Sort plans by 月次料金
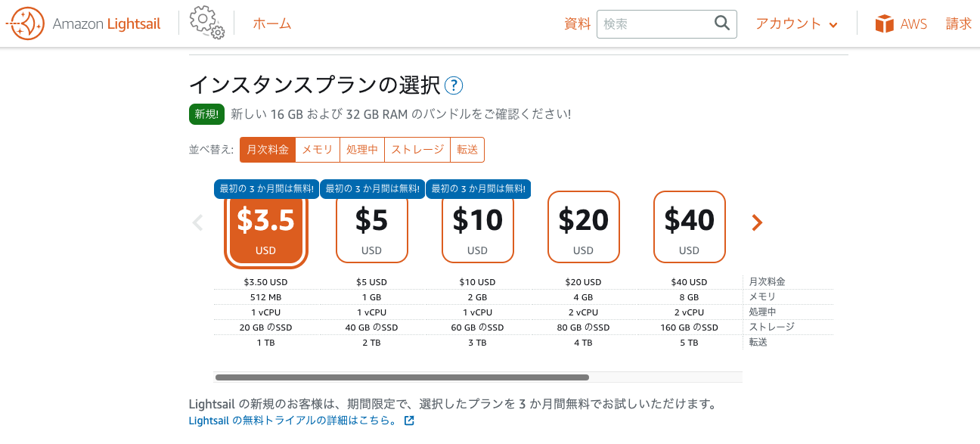980x444 pixels. click(x=267, y=150)
